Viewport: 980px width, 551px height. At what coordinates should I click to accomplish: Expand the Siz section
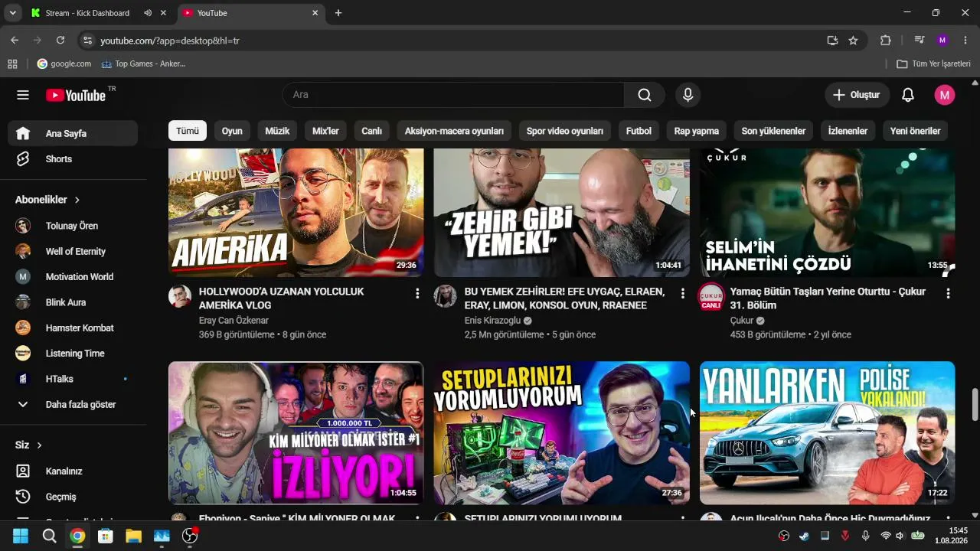29,445
